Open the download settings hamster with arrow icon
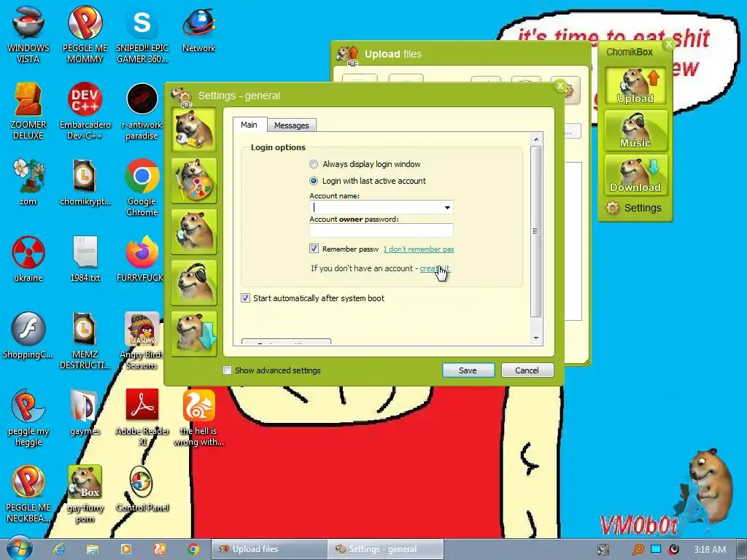Image resolution: width=747 pixels, height=560 pixels. [194, 334]
